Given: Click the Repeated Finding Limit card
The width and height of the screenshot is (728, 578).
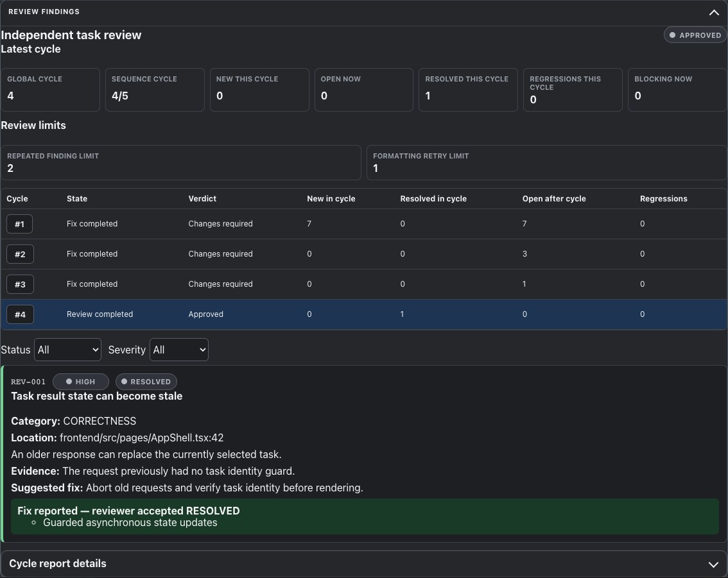Looking at the screenshot, I should [181, 162].
